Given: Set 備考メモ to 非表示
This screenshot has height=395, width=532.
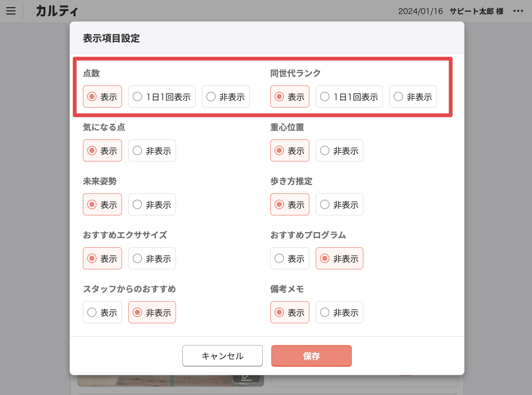Looking at the screenshot, I should [x=339, y=313].
